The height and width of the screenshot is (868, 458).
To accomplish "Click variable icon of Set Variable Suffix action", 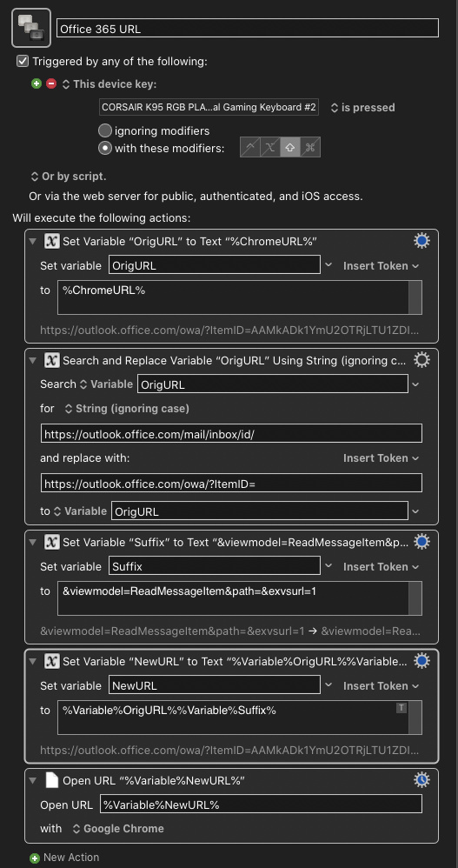I will (x=51, y=543).
